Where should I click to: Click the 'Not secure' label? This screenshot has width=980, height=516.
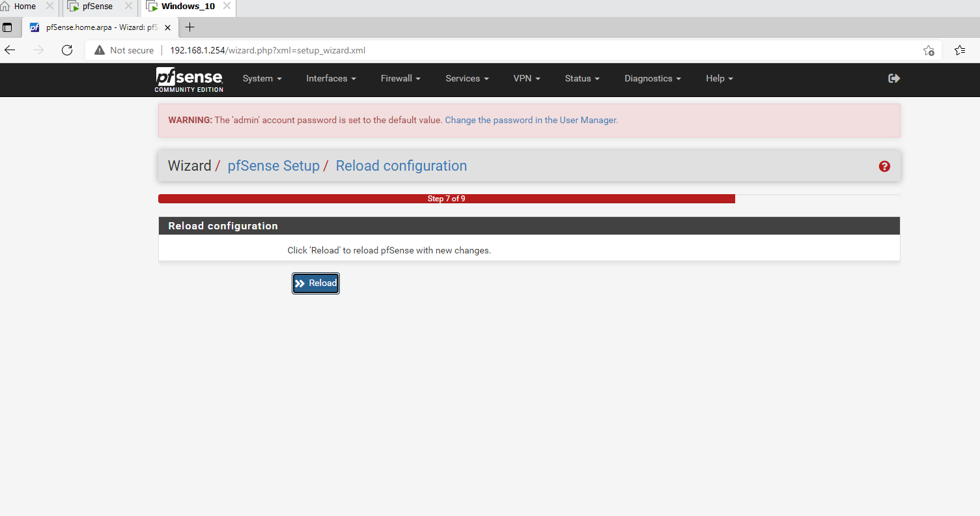click(x=132, y=50)
